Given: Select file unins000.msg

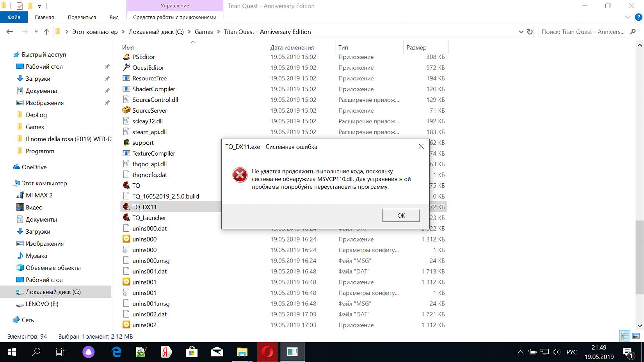Looking at the screenshot, I should [x=151, y=261].
